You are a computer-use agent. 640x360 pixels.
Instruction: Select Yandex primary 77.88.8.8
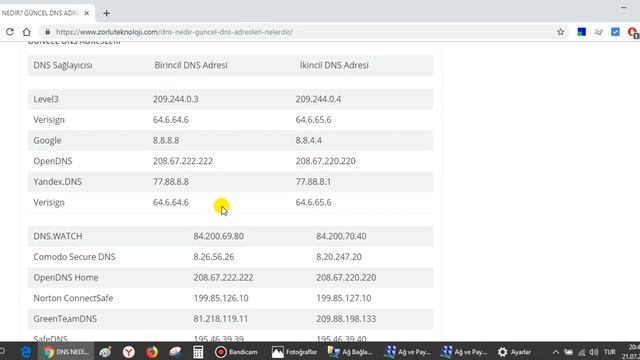[171, 182]
